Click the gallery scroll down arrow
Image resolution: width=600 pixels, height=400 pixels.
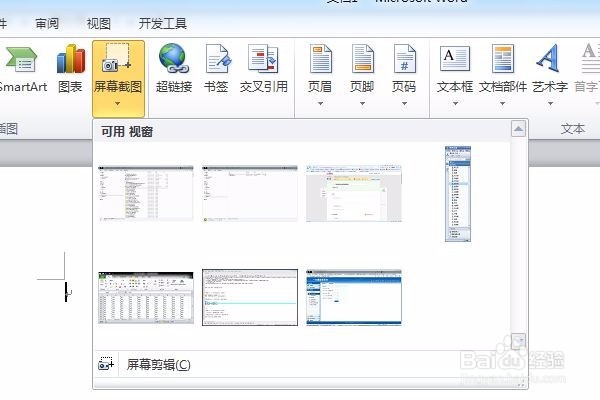coord(518,341)
